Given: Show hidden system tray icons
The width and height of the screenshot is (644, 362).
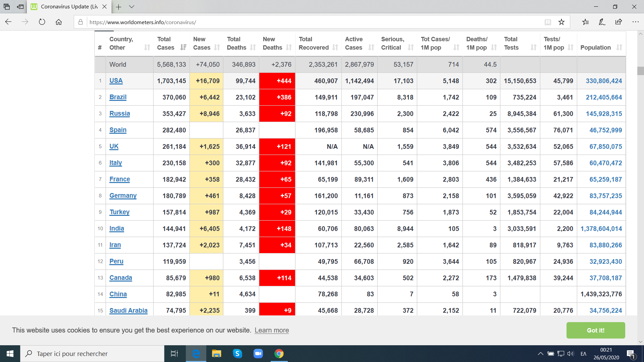Looking at the screenshot, I should point(540,354).
